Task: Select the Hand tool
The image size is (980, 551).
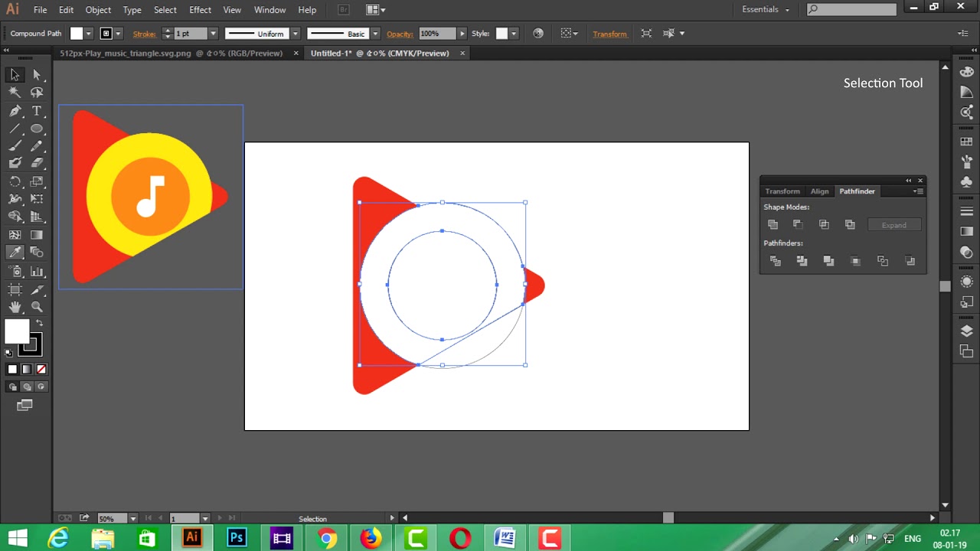Action: (15, 307)
